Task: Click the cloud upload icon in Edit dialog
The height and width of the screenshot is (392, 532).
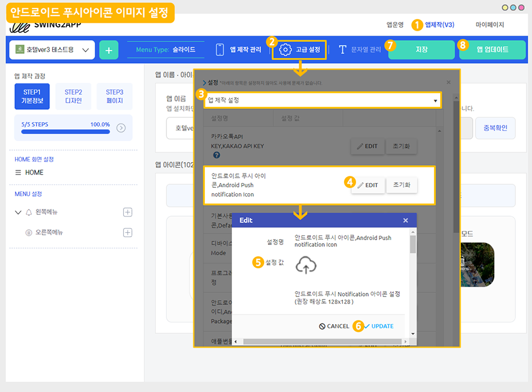Action: pyautogui.click(x=306, y=265)
